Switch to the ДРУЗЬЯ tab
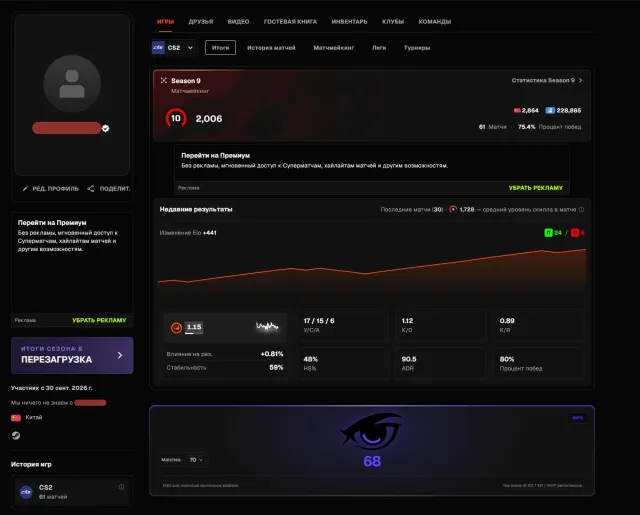640x515 pixels. click(x=201, y=22)
